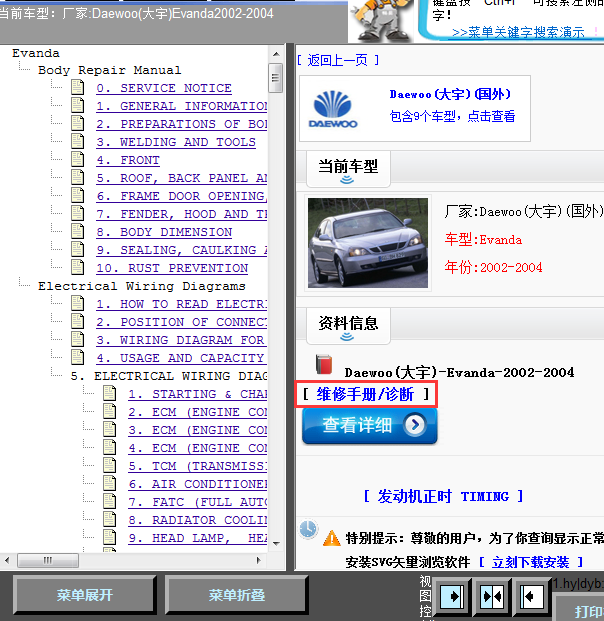
Task: Click the blue 查看详细 button
Action: [369, 426]
